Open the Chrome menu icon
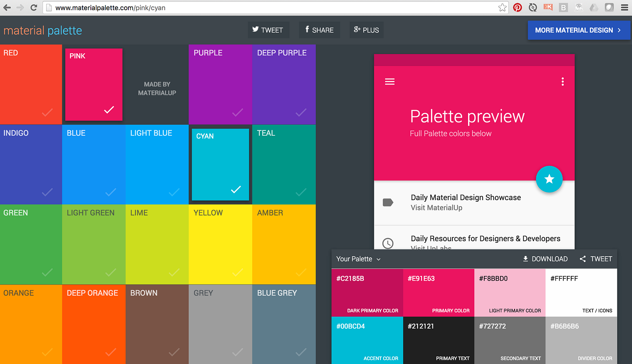The height and width of the screenshot is (364, 632). click(624, 8)
